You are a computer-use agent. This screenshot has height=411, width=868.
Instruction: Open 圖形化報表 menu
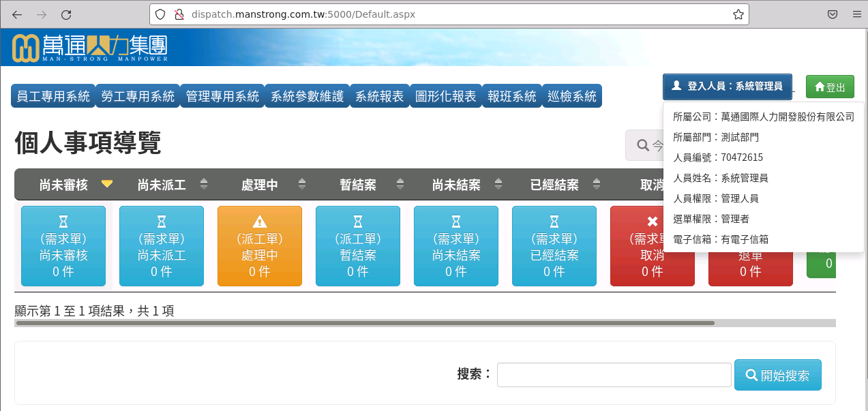coord(446,96)
